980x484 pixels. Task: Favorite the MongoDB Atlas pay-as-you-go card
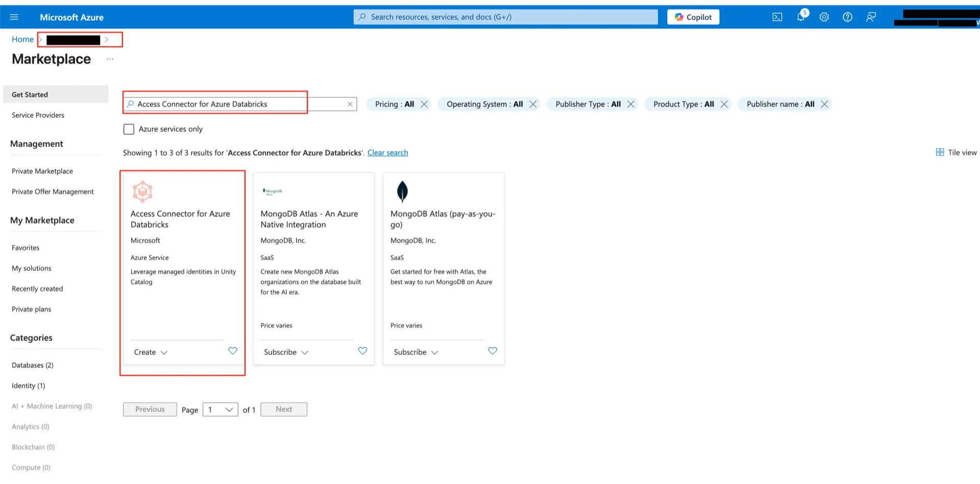[x=493, y=351]
